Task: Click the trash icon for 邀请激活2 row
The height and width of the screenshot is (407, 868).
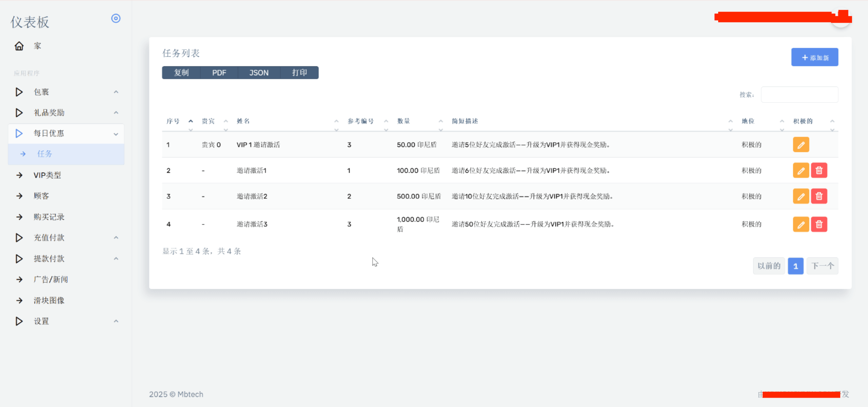Action: click(x=819, y=196)
